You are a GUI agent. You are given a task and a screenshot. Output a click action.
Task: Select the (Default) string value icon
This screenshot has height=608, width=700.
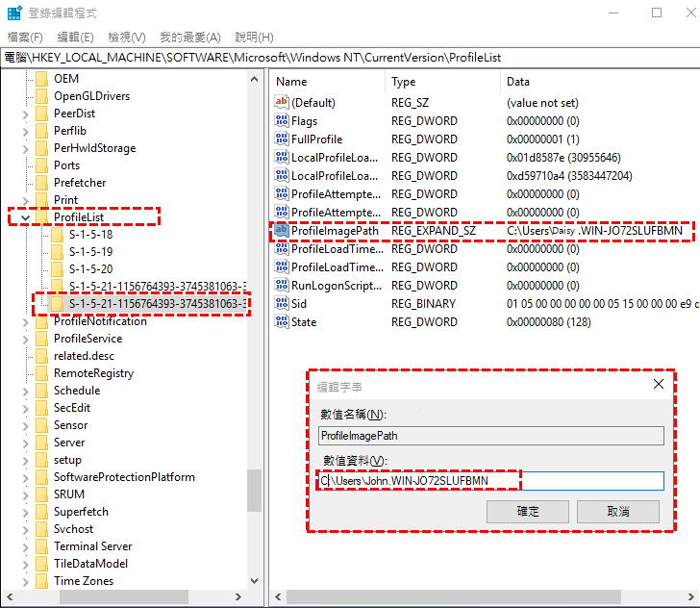(281, 102)
